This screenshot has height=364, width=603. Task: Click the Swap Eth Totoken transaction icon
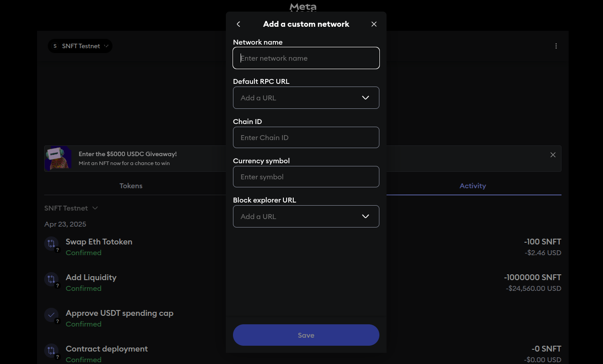pos(51,244)
